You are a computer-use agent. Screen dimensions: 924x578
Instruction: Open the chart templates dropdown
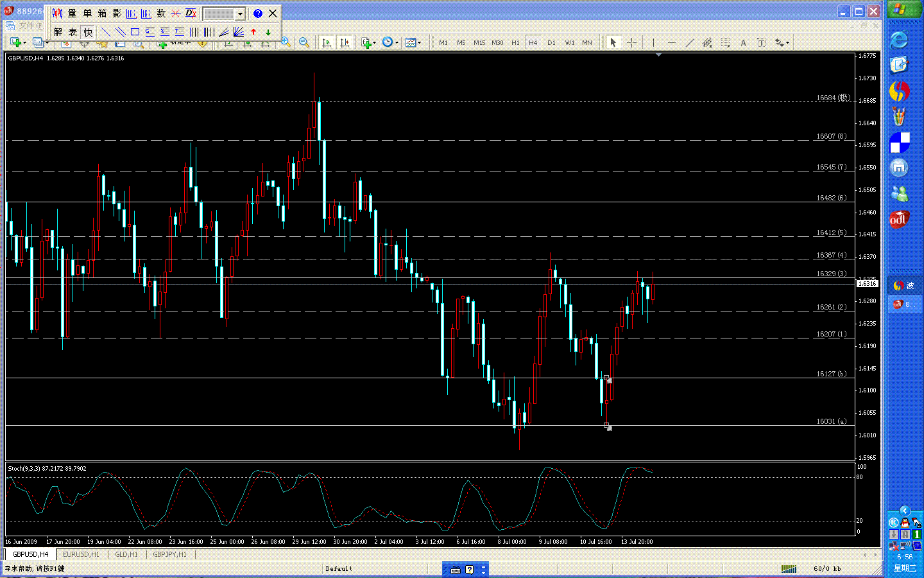(413, 42)
